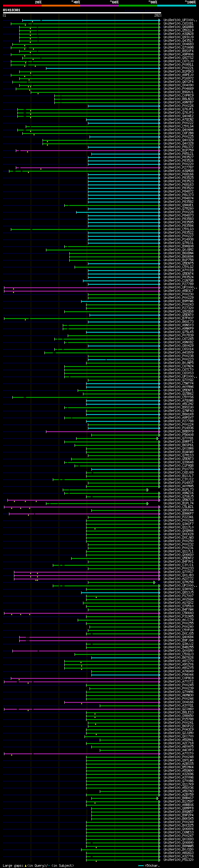Select hit label UniRef100_B7FH37
This screenshot has width=199, height=868.
tap(178, 318)
